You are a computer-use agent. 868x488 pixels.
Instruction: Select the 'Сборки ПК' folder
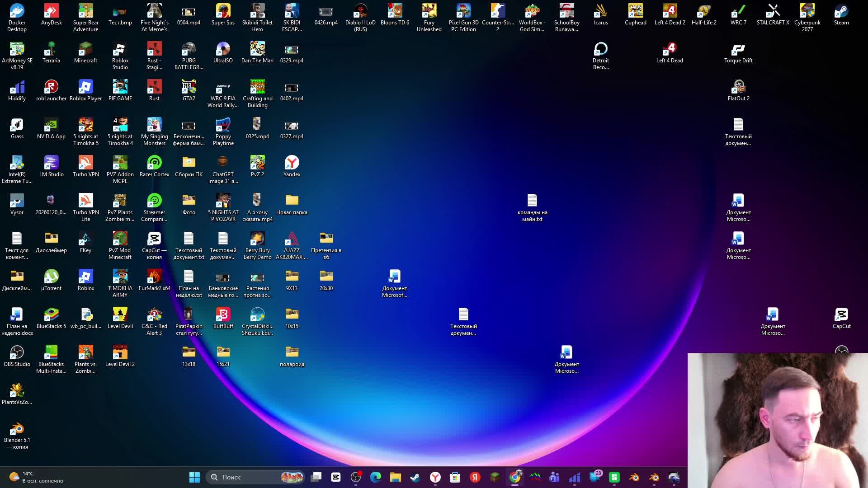click(x=189, y=166)
